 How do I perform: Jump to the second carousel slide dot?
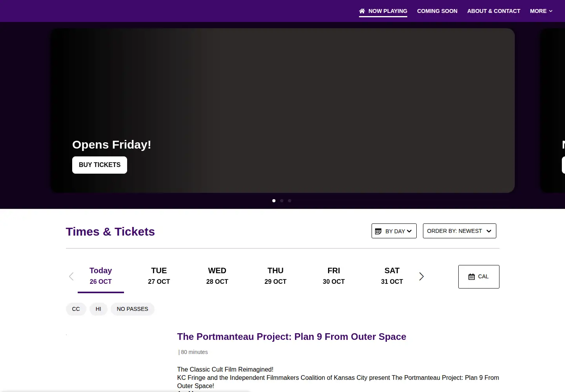(x=282, y=201)
